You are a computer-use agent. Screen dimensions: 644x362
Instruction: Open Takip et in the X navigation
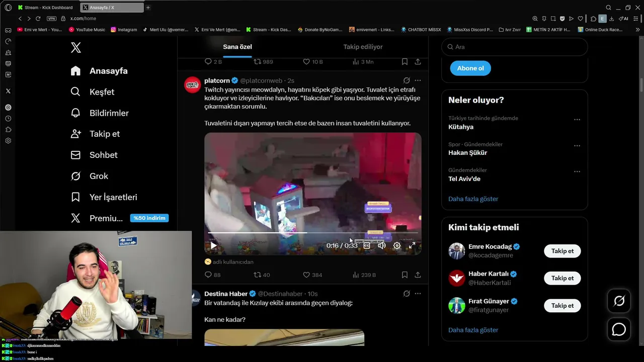pos(95,134)
